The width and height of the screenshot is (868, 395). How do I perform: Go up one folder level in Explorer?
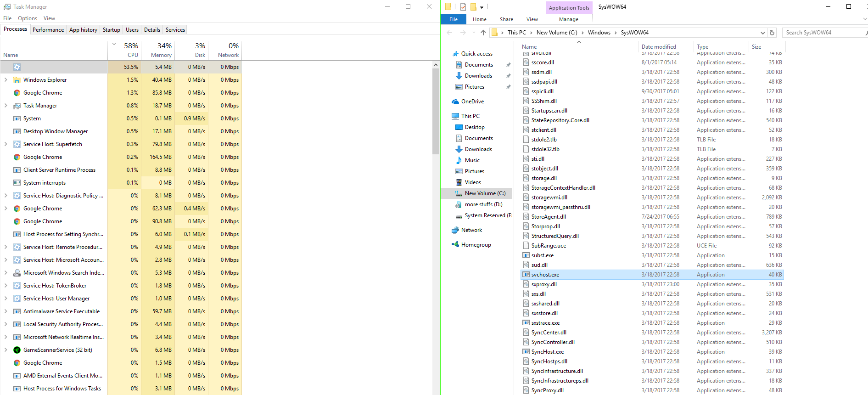483,33
